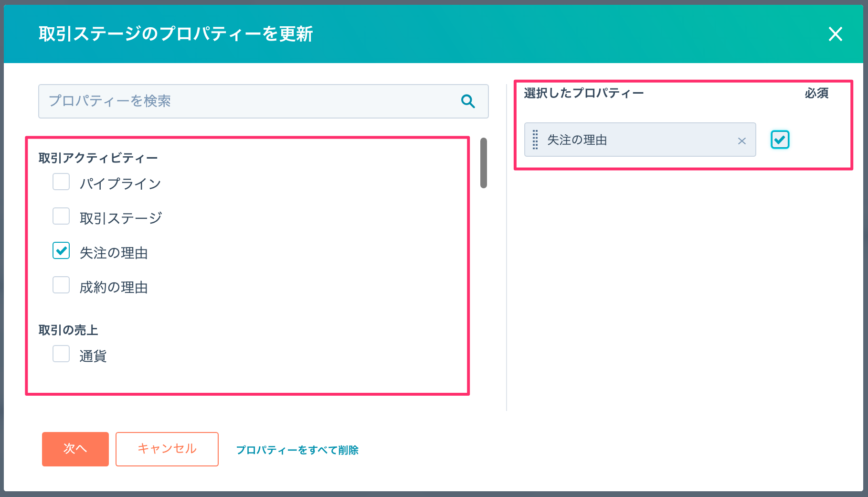Check the パイプライン checkbox

61,182
